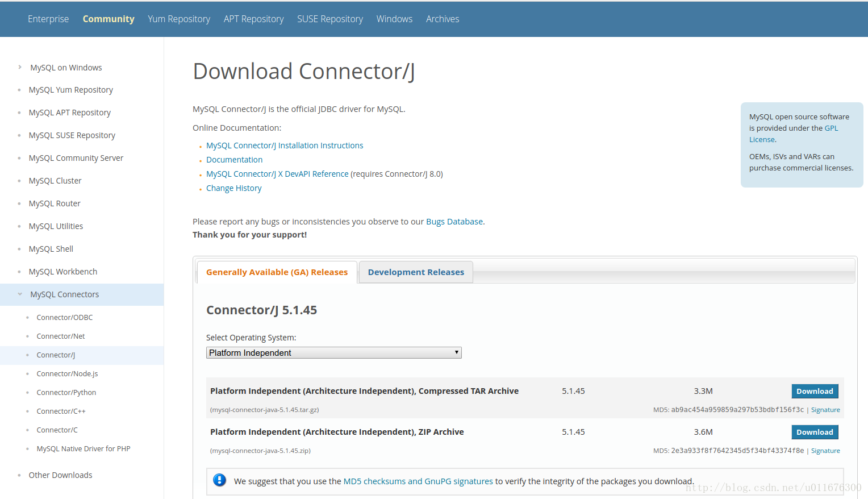Screen dimensions: 868x499
Task: Open the Documentation link
Action: (234, 160)
